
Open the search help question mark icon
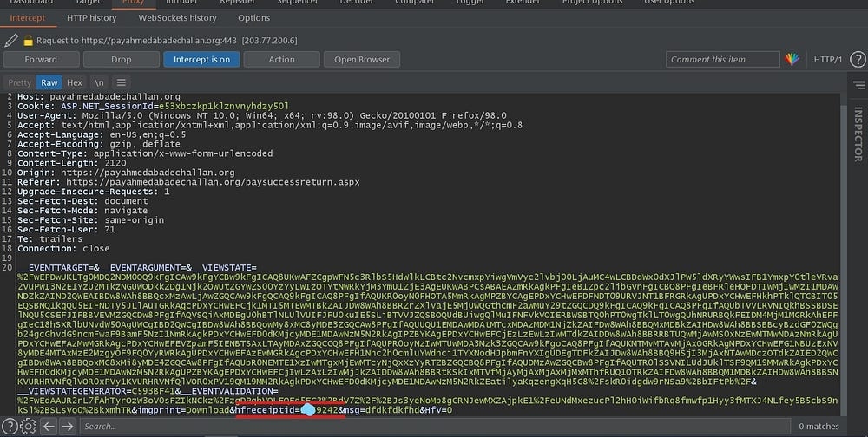point(9,426)
